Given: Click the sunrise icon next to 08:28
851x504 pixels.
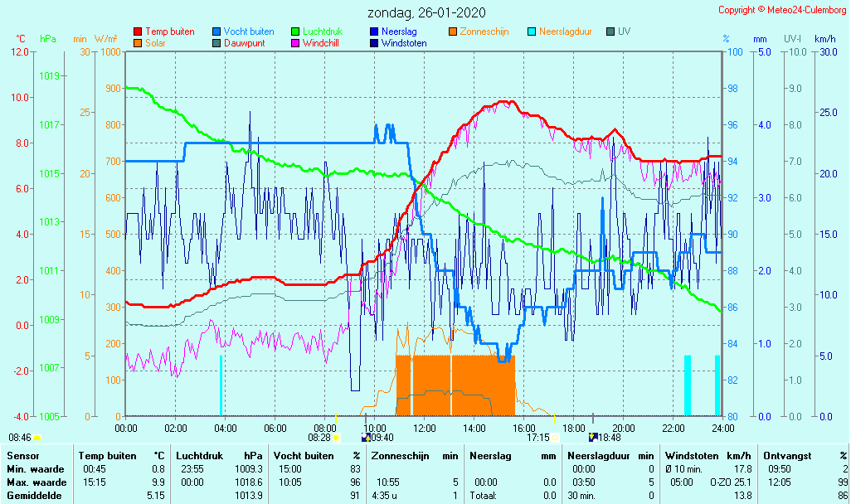Looking at the screenshot, I should point(337,437).
